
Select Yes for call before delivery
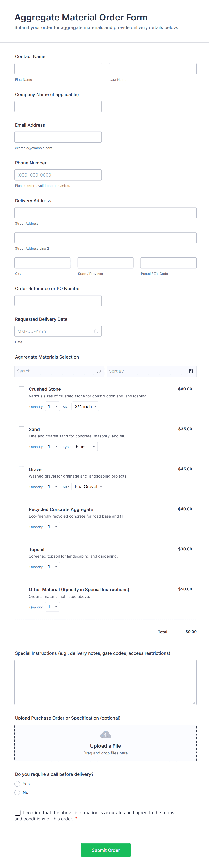tap(18, 784)
